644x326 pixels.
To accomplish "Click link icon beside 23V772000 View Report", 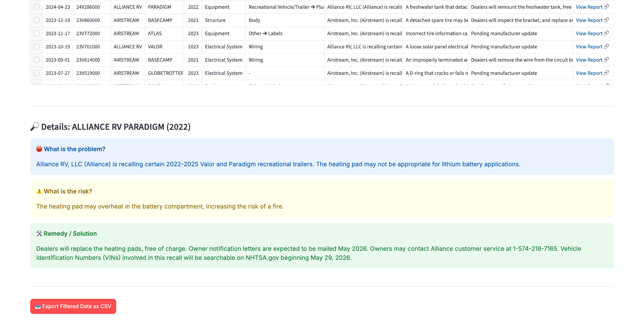I will 606,33.
